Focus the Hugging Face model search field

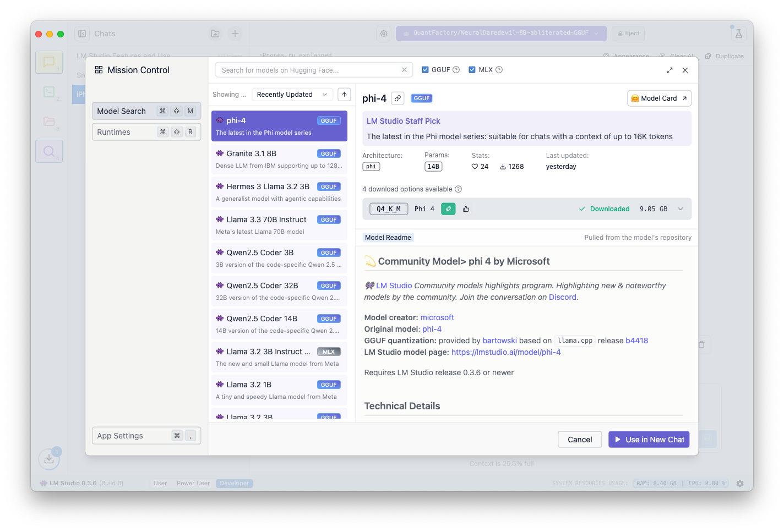(x=313, y=70)
